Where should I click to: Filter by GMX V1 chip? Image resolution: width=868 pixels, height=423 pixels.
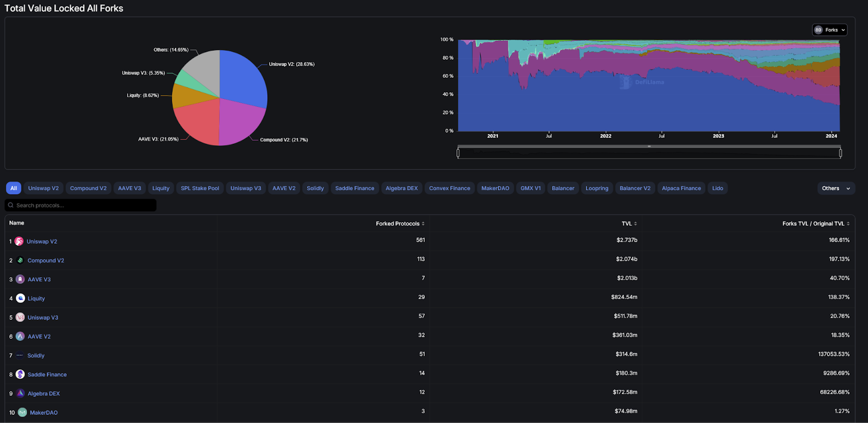pos(531,188)
